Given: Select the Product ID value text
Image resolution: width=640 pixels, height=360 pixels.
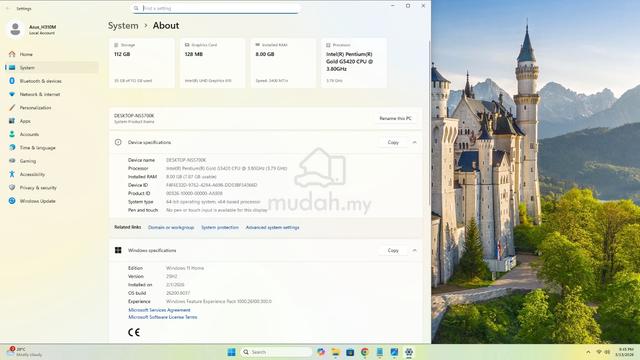Looking at the screenshot, I should click(194, 193).
